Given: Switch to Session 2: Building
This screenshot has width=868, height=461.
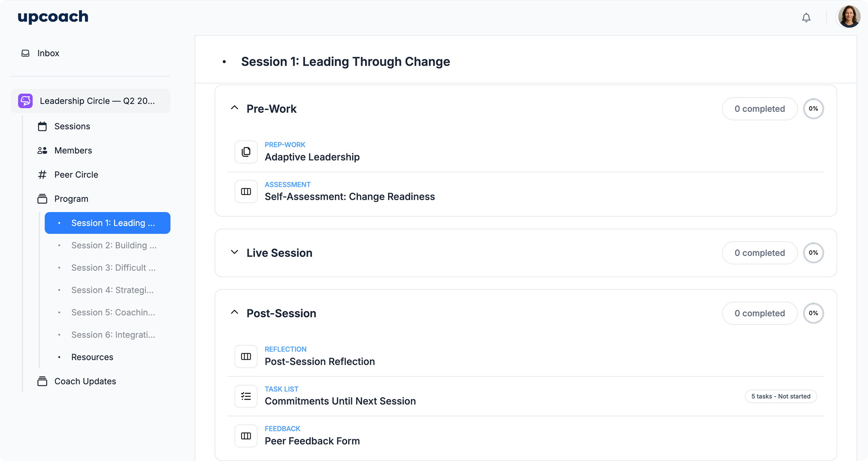Looking at the screenshot, I should pos(114,245).
